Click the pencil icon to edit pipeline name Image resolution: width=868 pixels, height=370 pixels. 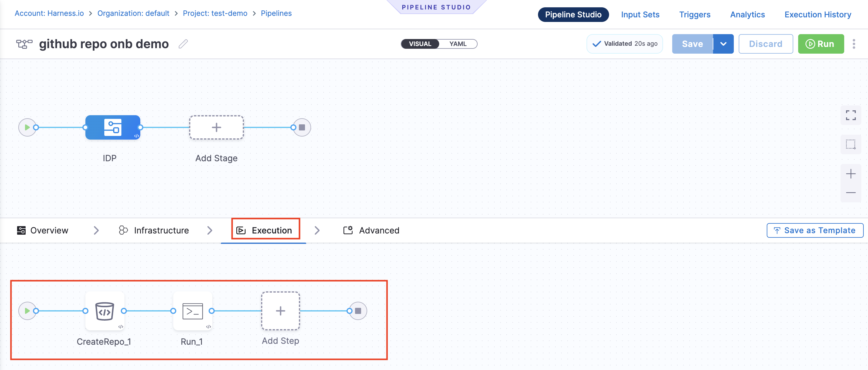tap(183, 44)
